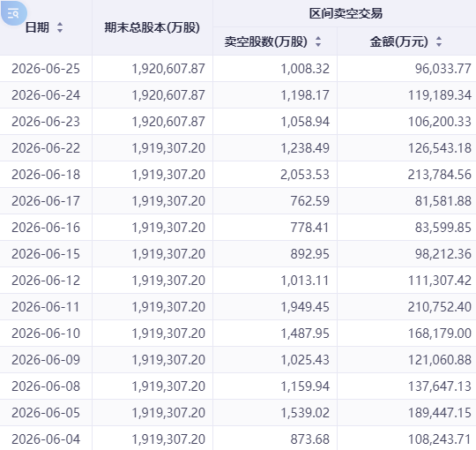Click the 日期 header label
This screenshot has width=476, height=450.
pos(37,27)
